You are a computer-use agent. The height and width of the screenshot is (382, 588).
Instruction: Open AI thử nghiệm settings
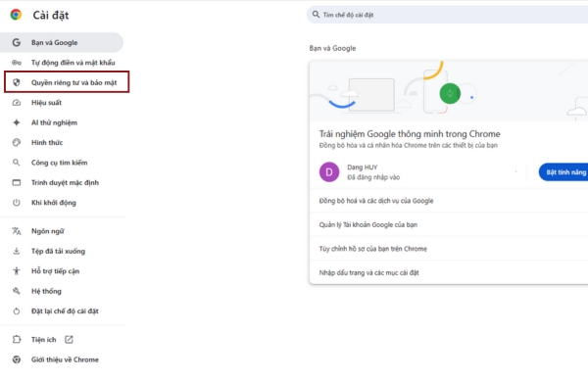(62, 122)
